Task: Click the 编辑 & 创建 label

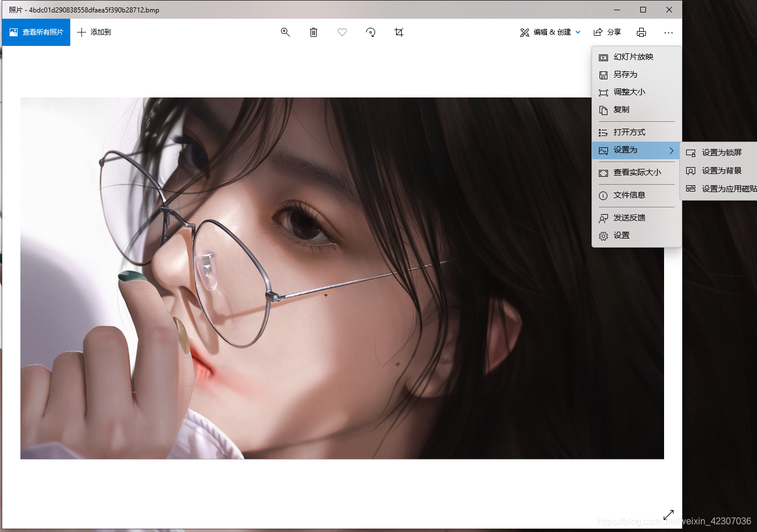Action: pyautogui.click(x=552, y=32)
